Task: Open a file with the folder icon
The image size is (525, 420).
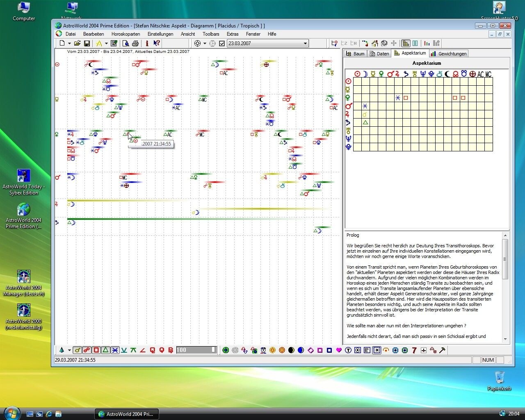Action: tap(77, 43)
